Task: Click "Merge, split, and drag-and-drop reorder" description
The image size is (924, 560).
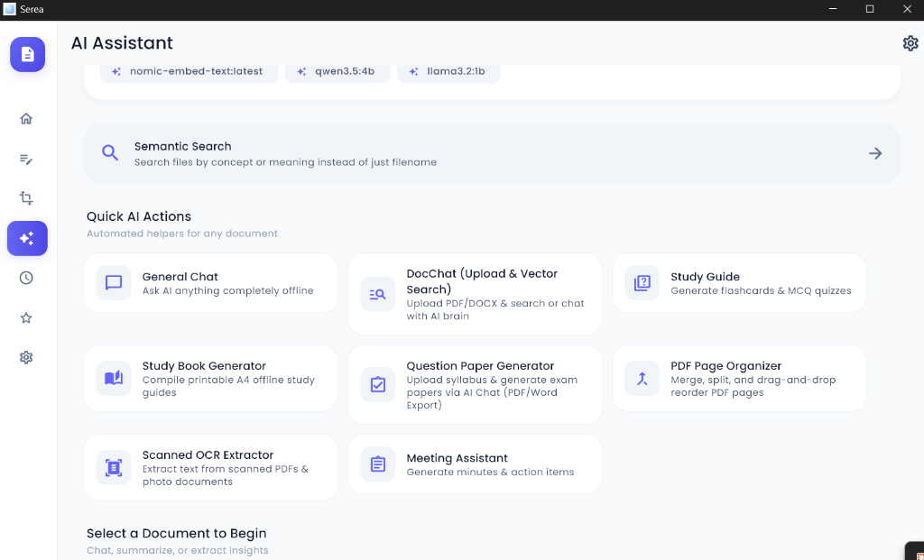Action: point(753,386)
